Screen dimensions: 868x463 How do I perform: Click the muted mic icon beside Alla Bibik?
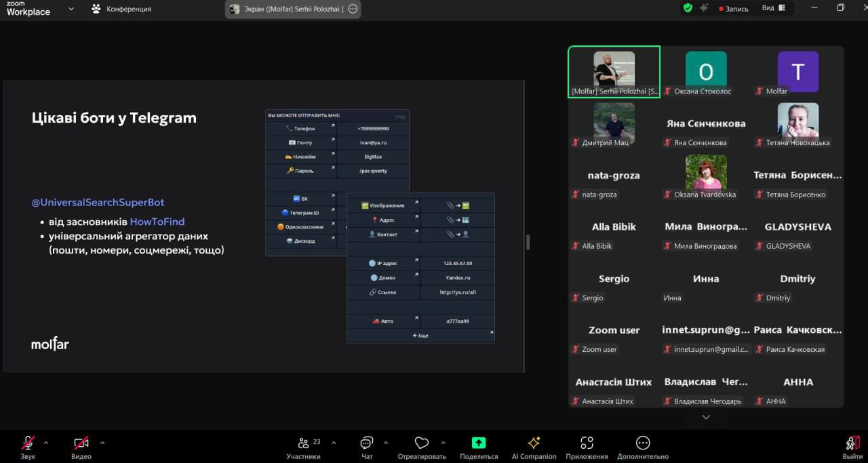(576, 246)
